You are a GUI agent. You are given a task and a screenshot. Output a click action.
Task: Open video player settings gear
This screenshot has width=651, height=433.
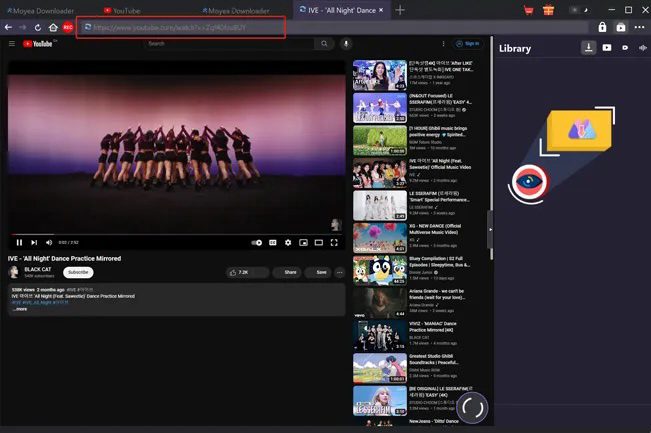[x=288, y=242]
